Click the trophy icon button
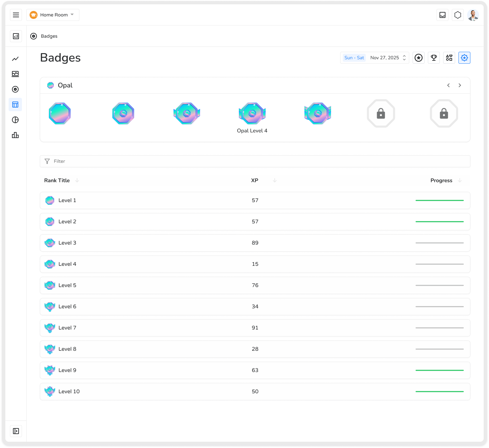Image resolution: width=489 pixels, height=448 pixels. (x=434, y=58)
